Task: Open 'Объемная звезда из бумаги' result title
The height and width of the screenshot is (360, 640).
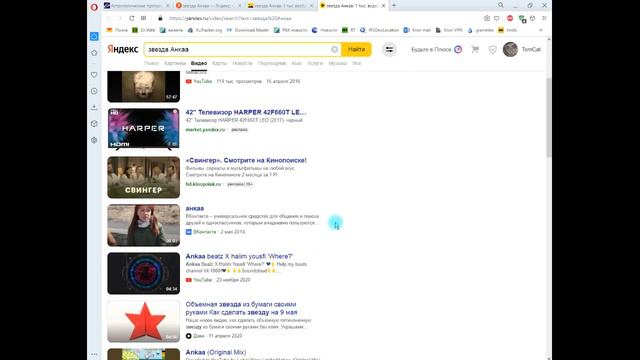Action: point(241,308)
